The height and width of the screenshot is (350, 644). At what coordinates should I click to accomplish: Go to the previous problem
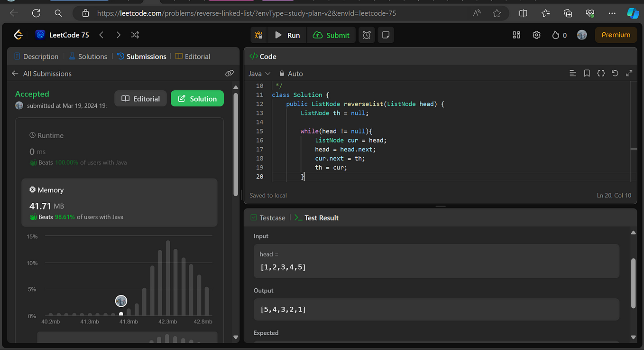(101, 35)
